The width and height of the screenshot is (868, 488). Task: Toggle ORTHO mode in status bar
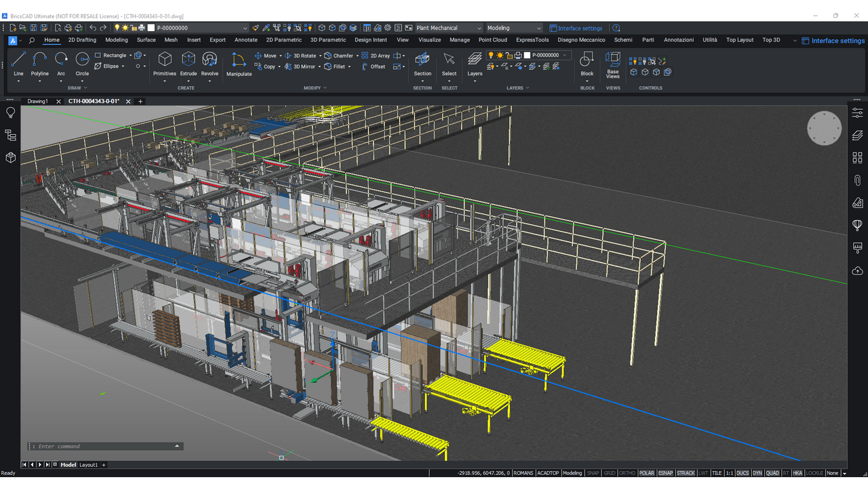coord(627,473)
